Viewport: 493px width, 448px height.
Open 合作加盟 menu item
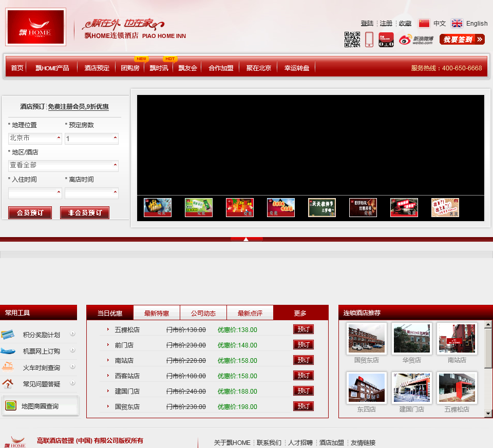pos(221,68)
